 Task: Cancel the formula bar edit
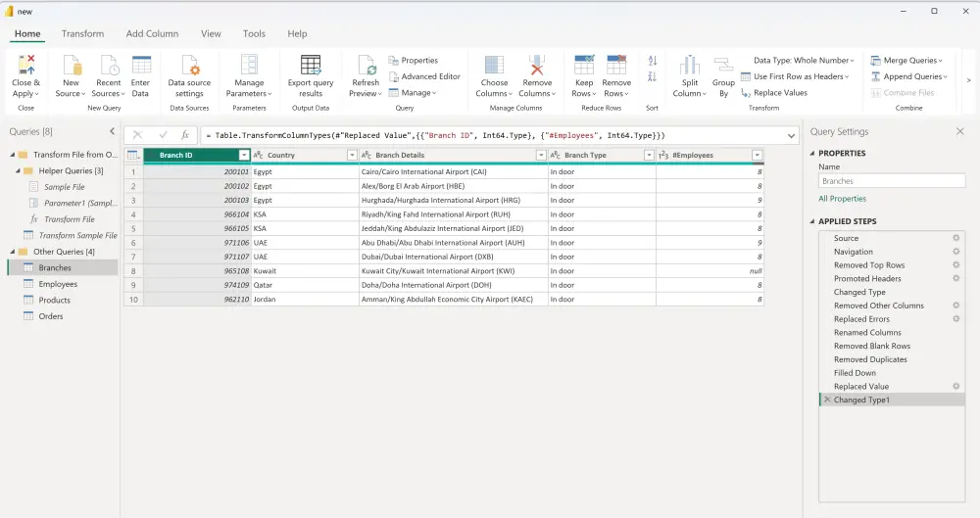[x=137, y=135]
